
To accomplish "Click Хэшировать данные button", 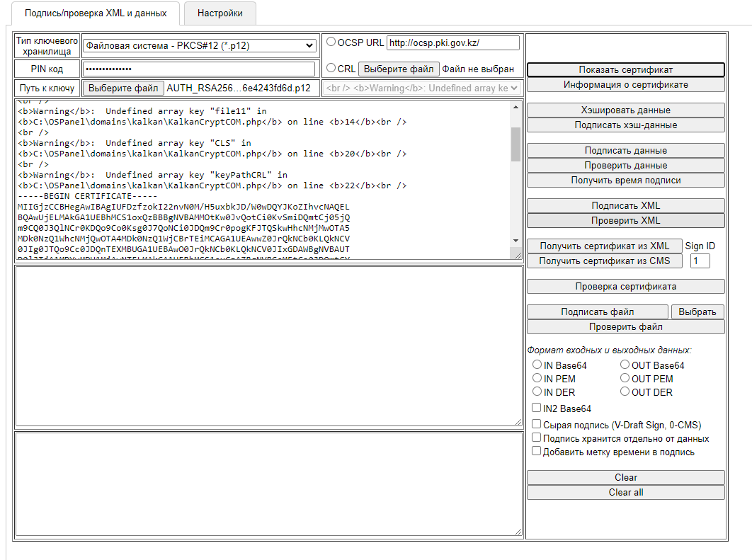I will pyautogui.click(x=625, y=110).
